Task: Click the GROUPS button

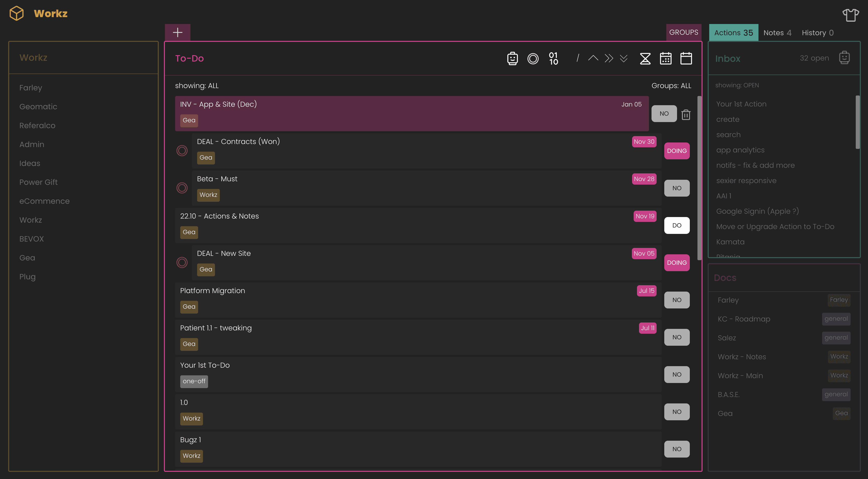Action: click(683, 32)
